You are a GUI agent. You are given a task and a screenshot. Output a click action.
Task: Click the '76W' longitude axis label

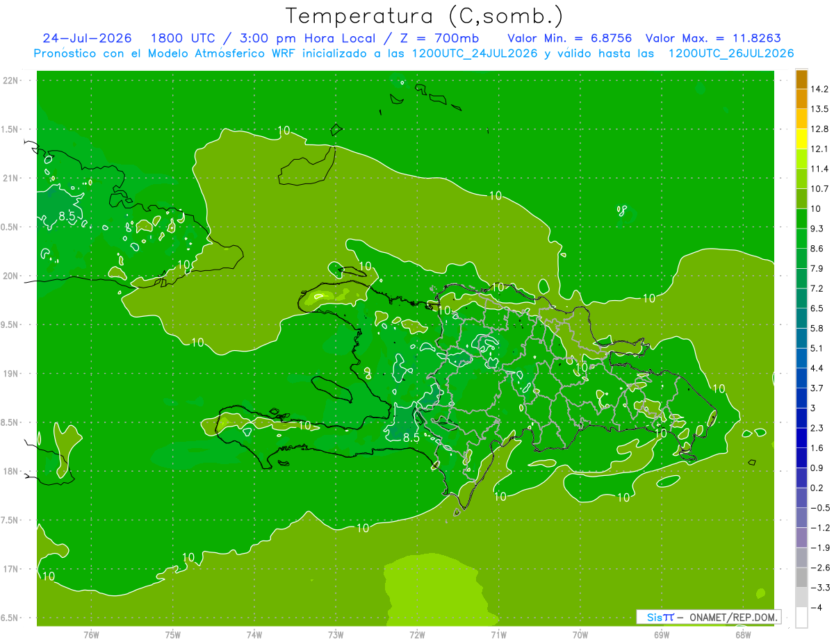(91, 634)
